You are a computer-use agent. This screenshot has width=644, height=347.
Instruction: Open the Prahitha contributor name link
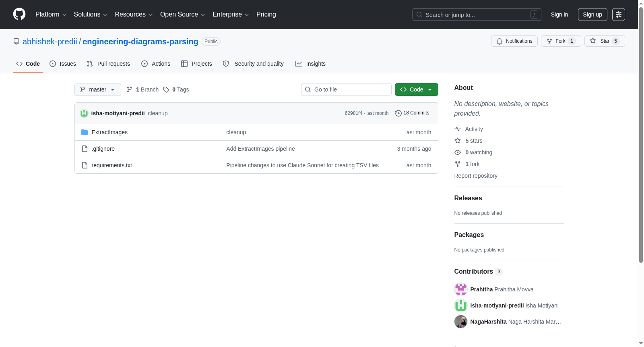pos(481,289)
